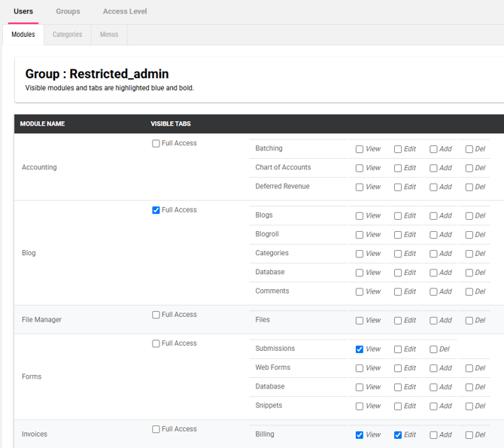This screenshot has width=504, height=448.
Task: Select the Categories sub-tab
Action: pos(67,35)
